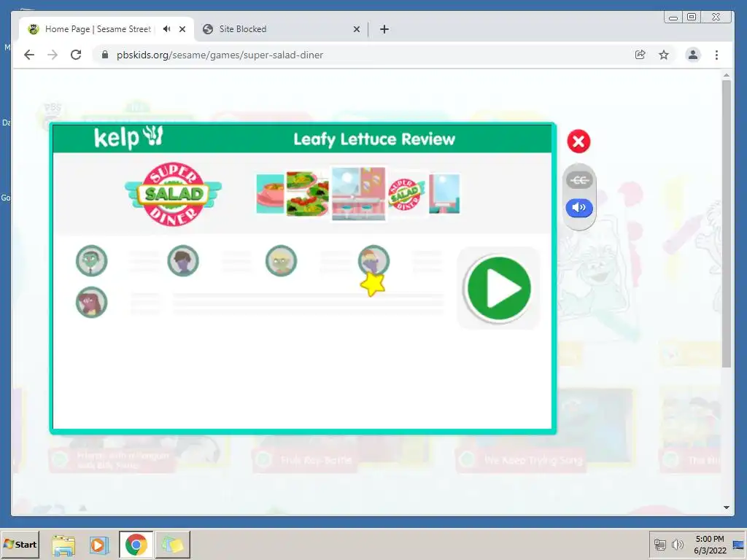Image resolution: width=747 pixels, height=560 pixels.
Task: Reload the current page
Action: click(76, 55)
